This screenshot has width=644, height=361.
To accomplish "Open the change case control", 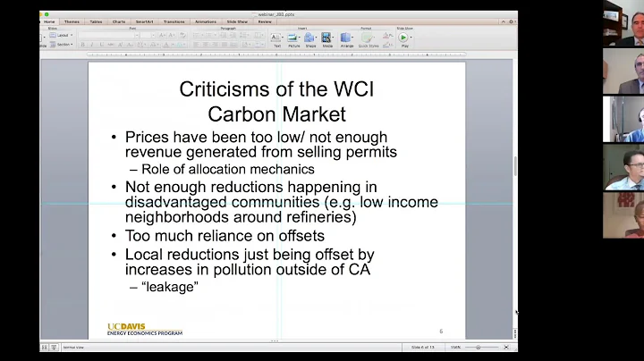I will coord(154,45).
